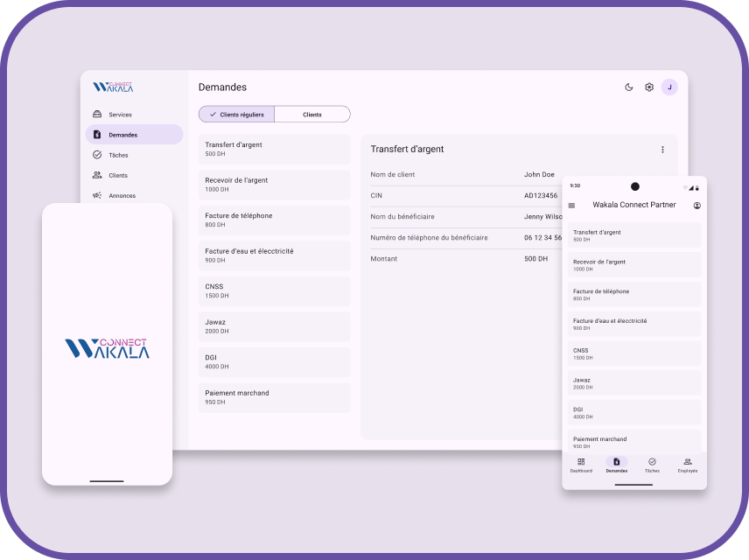
Task: Go to Clients in the sidebar
Action: coord(117,175)
